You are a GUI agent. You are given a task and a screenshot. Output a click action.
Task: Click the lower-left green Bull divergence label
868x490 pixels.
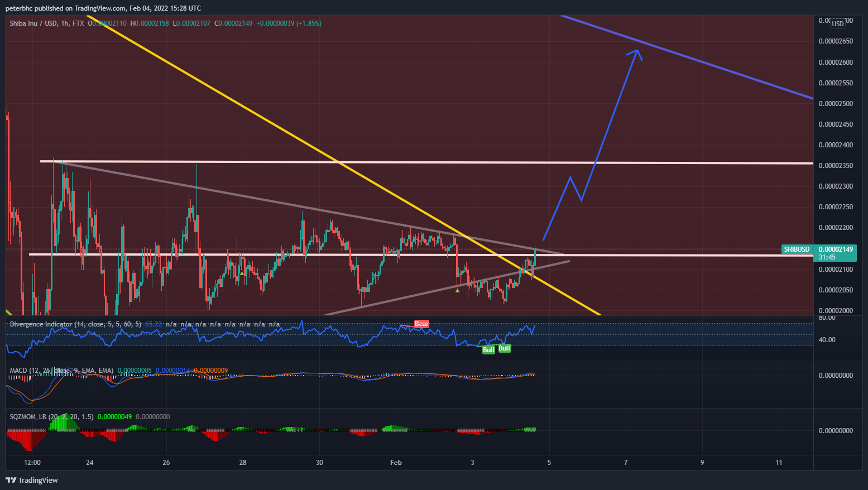488,350
